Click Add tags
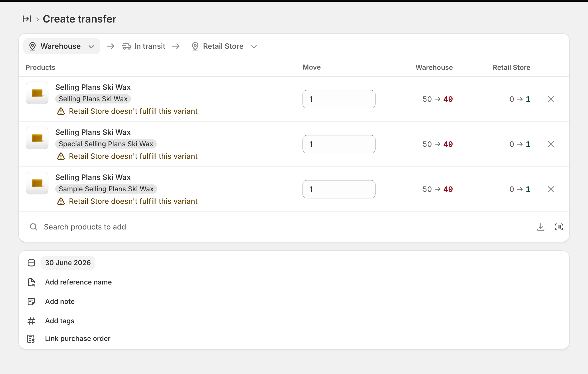The height and width of the screenshot is (374, 588). [60, 321]
